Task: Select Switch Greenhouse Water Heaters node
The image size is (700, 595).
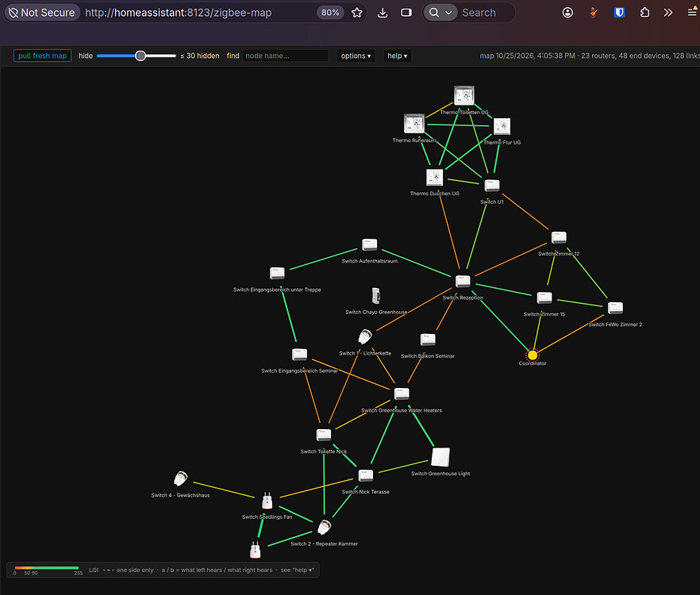Action: (x=402, y=393)
